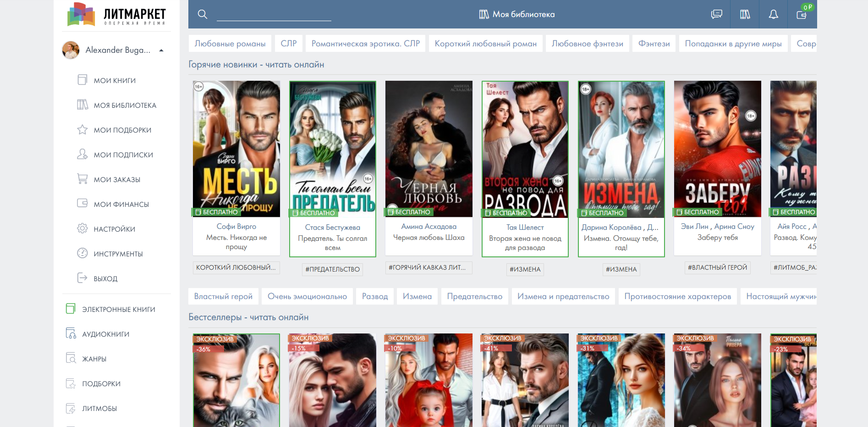868x427 pixels.
Task: Click author link Амина Асхадова
Action: click(x=429, y=227)
